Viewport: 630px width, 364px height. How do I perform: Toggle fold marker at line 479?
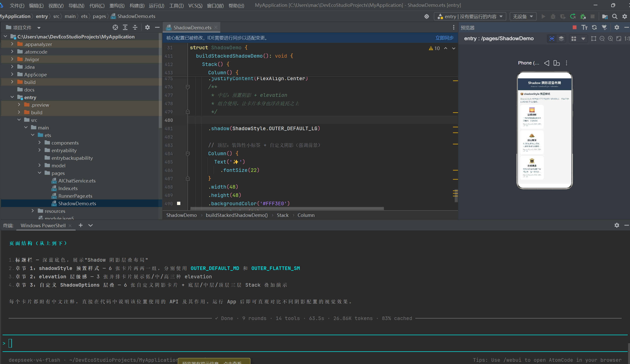click(188, 112)
